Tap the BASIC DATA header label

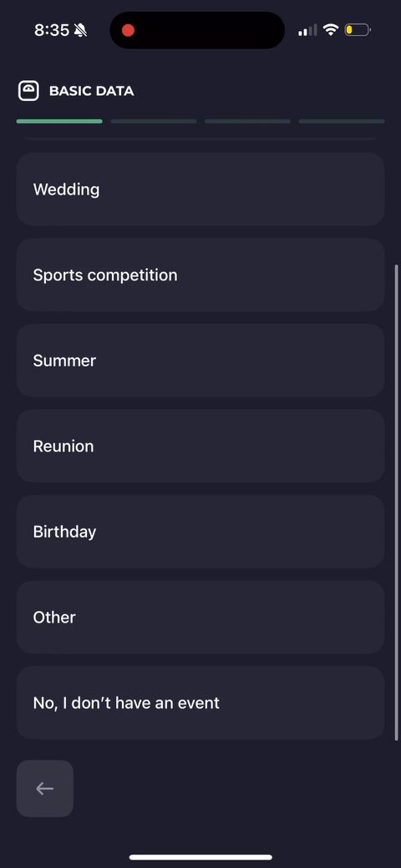91,91
